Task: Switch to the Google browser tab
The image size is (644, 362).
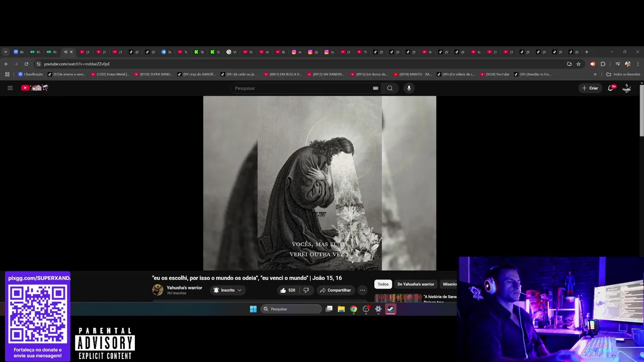Action: point(231,52)
